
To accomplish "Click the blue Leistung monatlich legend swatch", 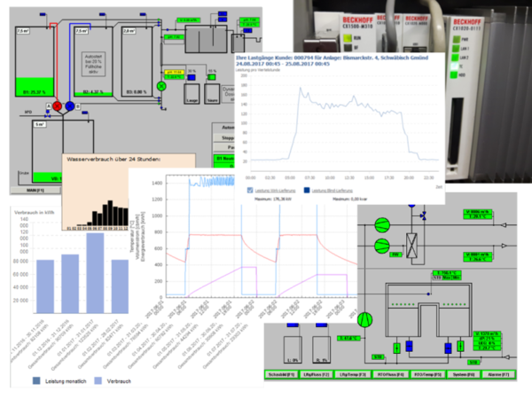I will [36, 380].
